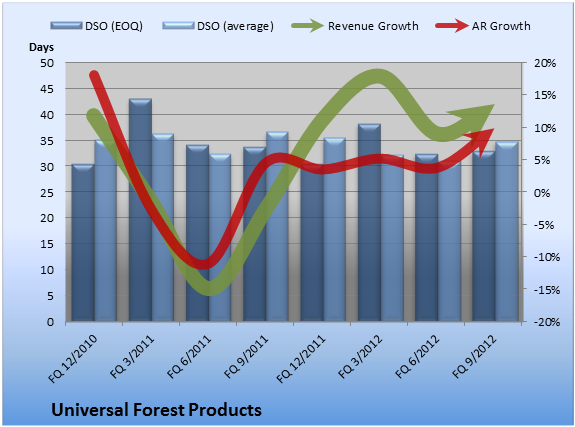Click the DSO (average) bar for FQ 9/2011
The width and height of the screenshot is (575, 427).
click(x=277, y=226)
